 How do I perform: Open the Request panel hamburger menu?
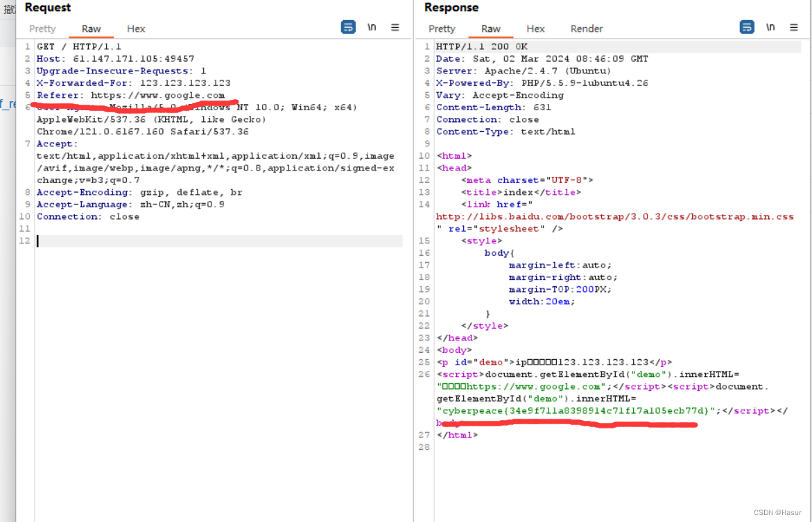(x=395, y=27)
